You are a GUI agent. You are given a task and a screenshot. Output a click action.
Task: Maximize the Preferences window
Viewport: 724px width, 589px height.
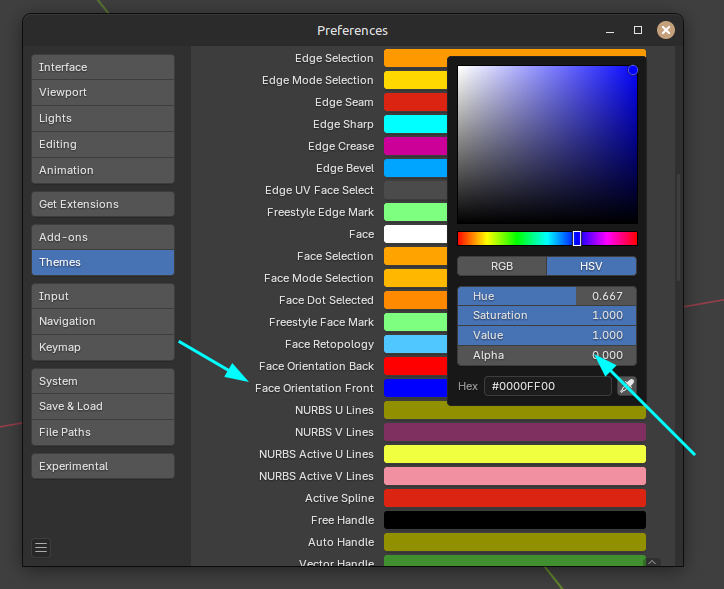[x=638, y=30]
